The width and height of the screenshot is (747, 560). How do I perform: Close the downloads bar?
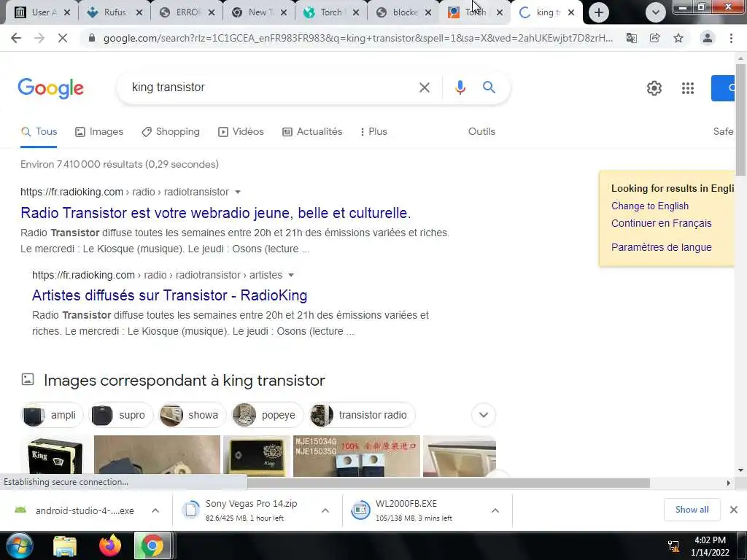(x=734, y=510)
